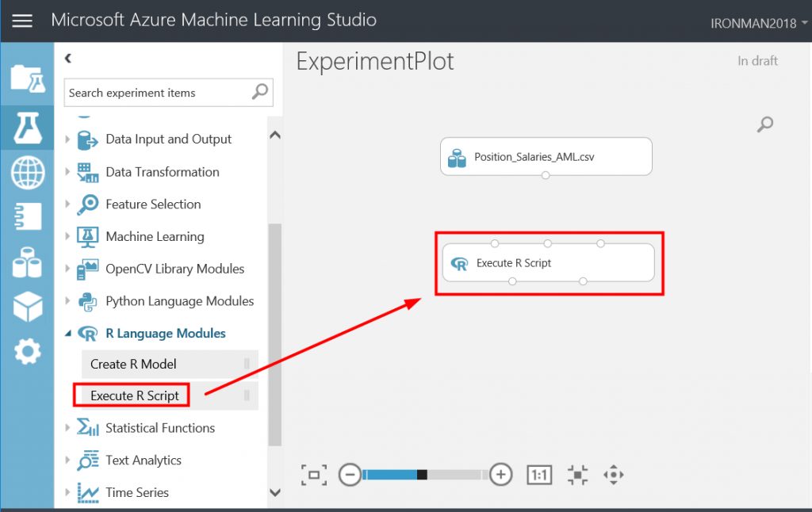Click the Text Analytics category label

pyautogui.click(x=144, y=460)
